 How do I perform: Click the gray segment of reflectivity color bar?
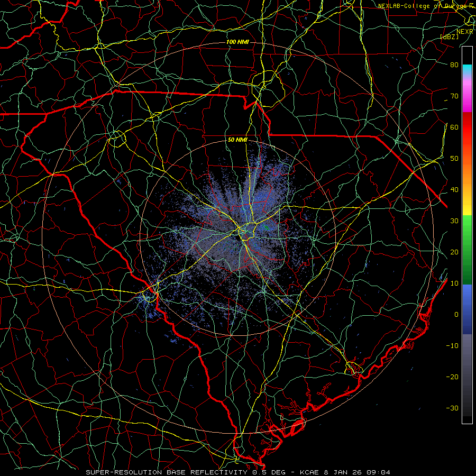467,375
